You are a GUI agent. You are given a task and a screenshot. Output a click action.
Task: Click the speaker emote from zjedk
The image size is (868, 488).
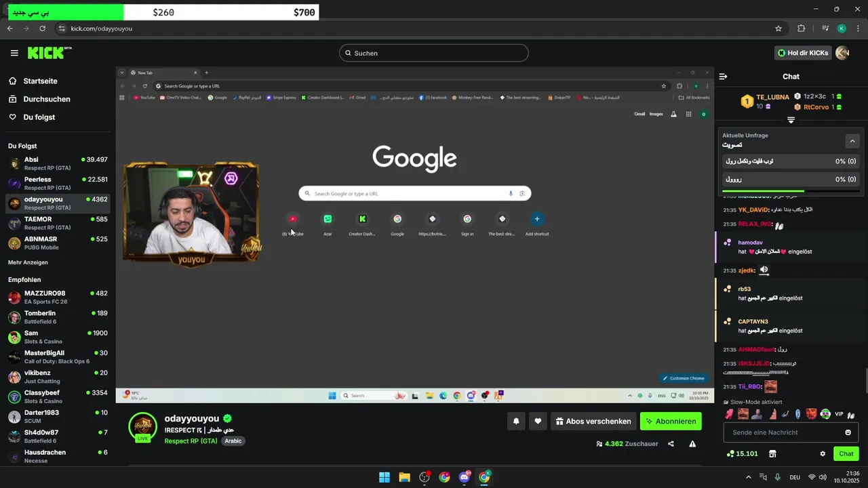764,270
